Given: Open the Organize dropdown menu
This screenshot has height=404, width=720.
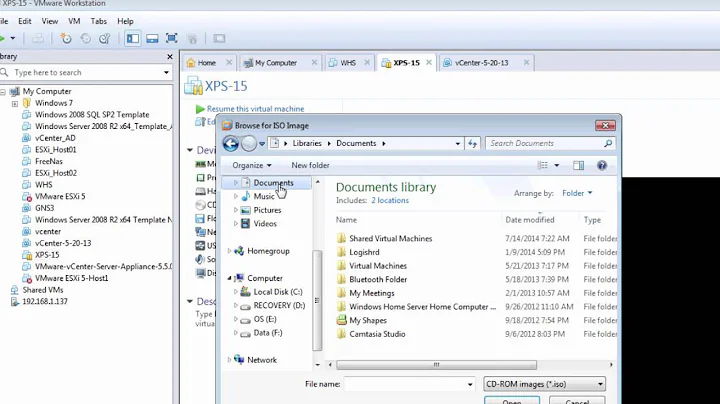Looking at the screenshot, I should pos(252,165).
